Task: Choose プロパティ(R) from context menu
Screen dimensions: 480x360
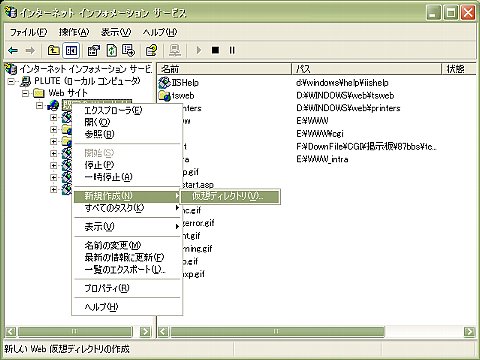Action: 127,288
